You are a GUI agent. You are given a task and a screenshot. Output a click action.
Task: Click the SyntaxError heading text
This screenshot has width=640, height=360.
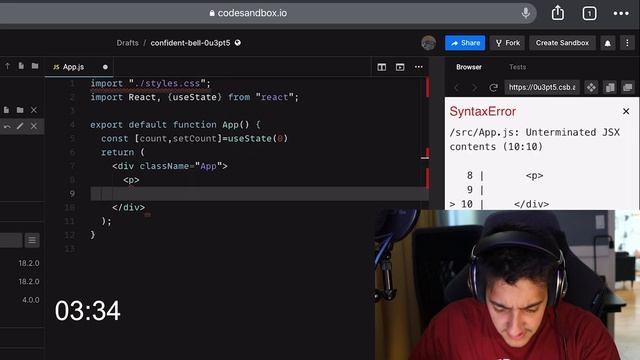click(x=482, y=111)
